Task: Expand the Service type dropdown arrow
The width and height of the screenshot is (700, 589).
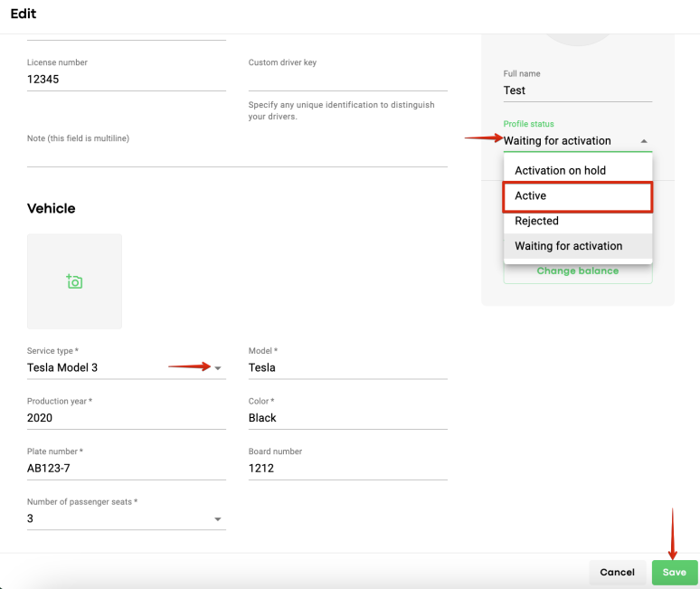Action: click(218, 367)
